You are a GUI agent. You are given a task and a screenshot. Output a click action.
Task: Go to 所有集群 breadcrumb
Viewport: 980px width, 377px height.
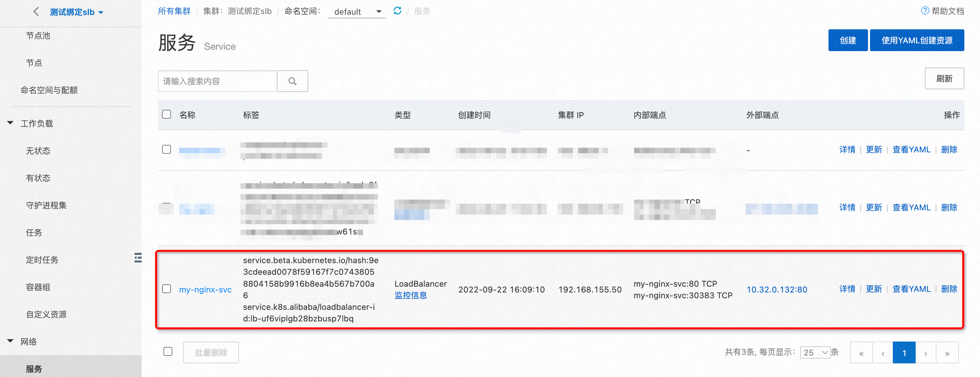point(174,12)
